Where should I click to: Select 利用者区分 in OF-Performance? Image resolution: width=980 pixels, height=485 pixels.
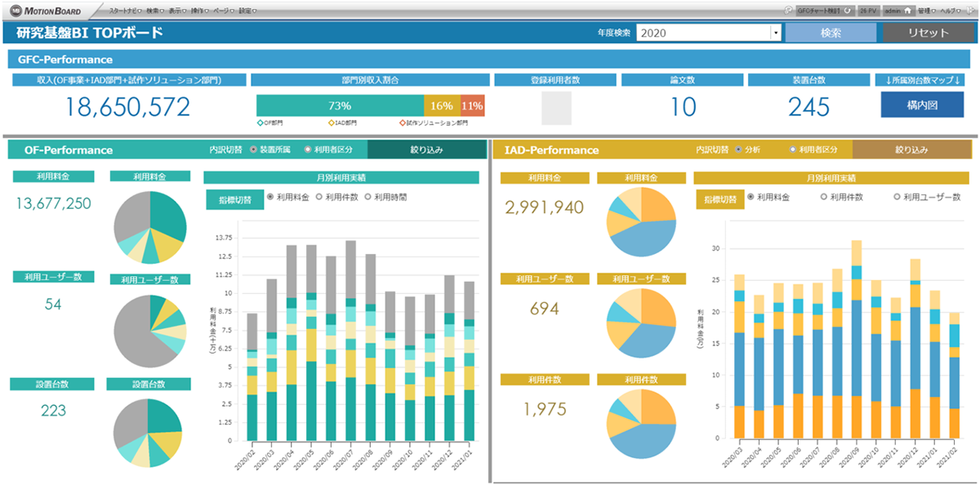pyautogui.click(x=309, y=149)
